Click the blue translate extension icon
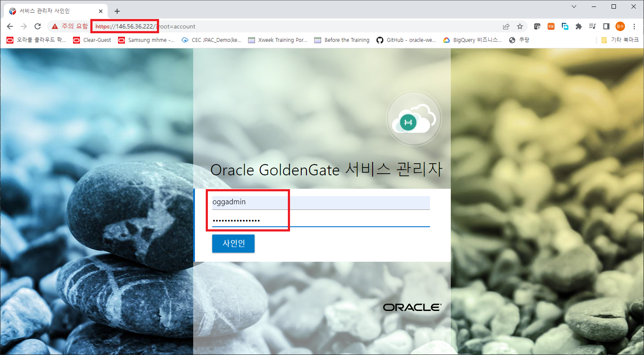 pos(565,26)
